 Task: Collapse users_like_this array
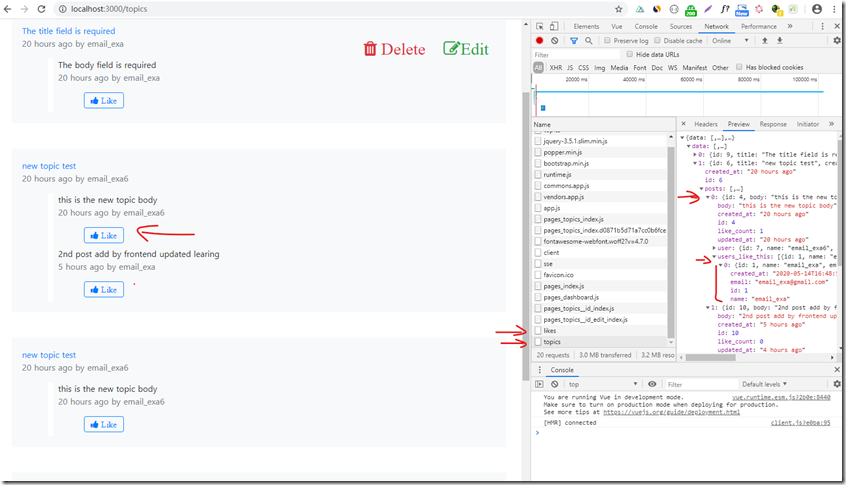click(714, 257)
